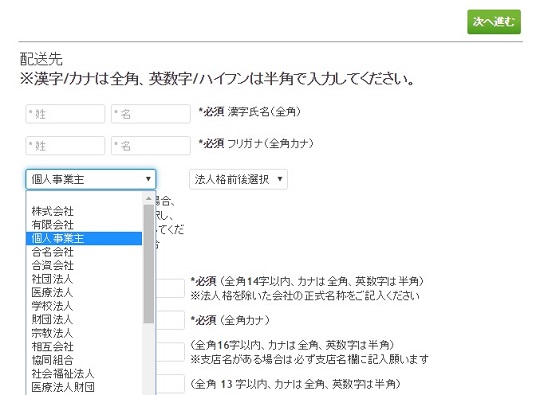Viewport: 540px width, 395px height.
Task: Click the furigana 姓 input field
Action: click(x=65, y=146)
